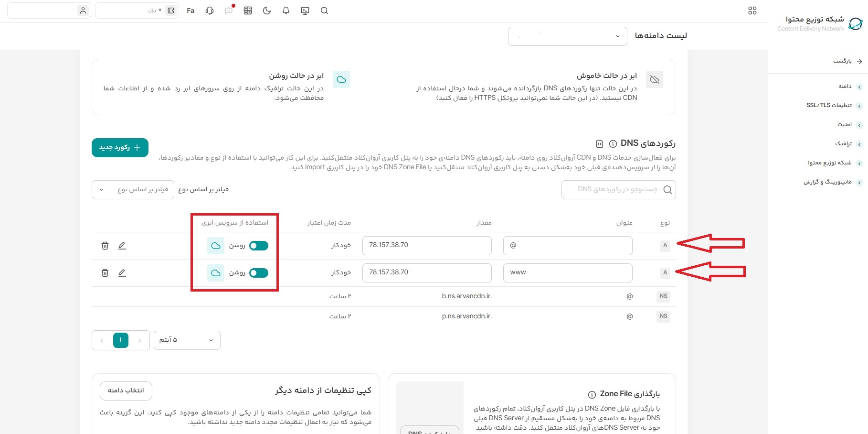
Task: Open the filter by type dropdown
Action: click(133, 190)
